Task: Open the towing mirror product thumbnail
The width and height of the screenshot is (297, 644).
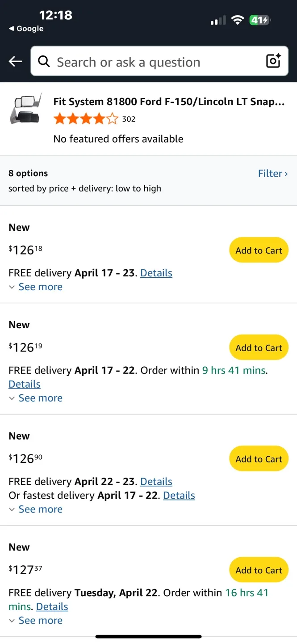Action: (26, 109)
